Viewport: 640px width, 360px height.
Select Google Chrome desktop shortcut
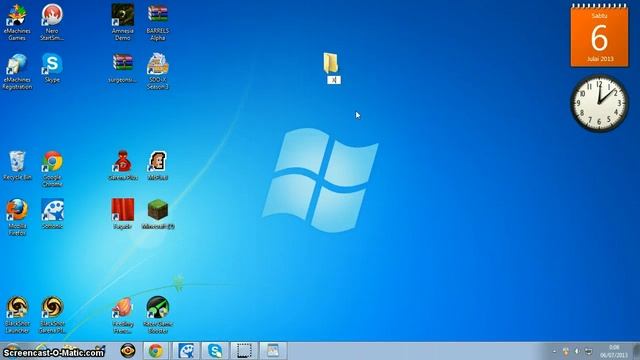[52, 169]
